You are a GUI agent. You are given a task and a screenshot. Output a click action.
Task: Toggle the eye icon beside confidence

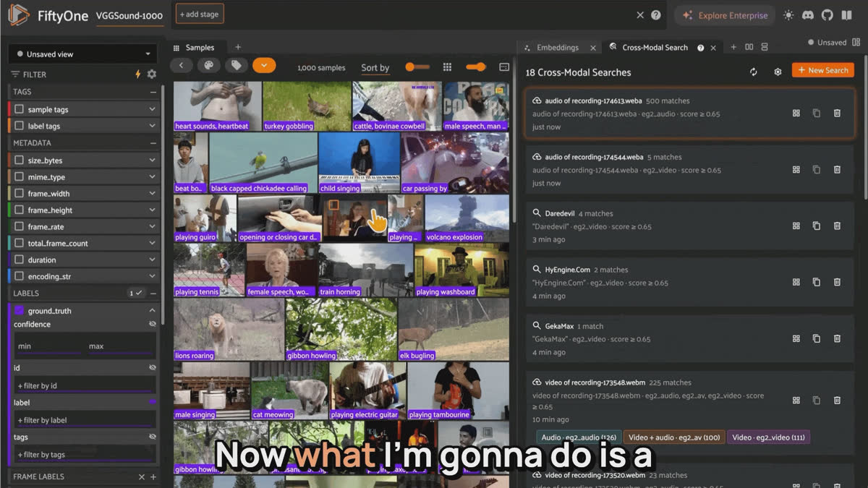click(152, 325)
